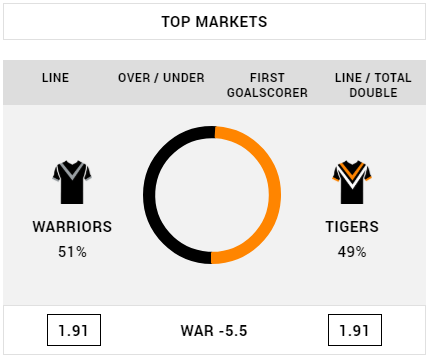Click the WAR -5.5 line label
Screen dimensions: 431x360
click(x=214, y=331)
